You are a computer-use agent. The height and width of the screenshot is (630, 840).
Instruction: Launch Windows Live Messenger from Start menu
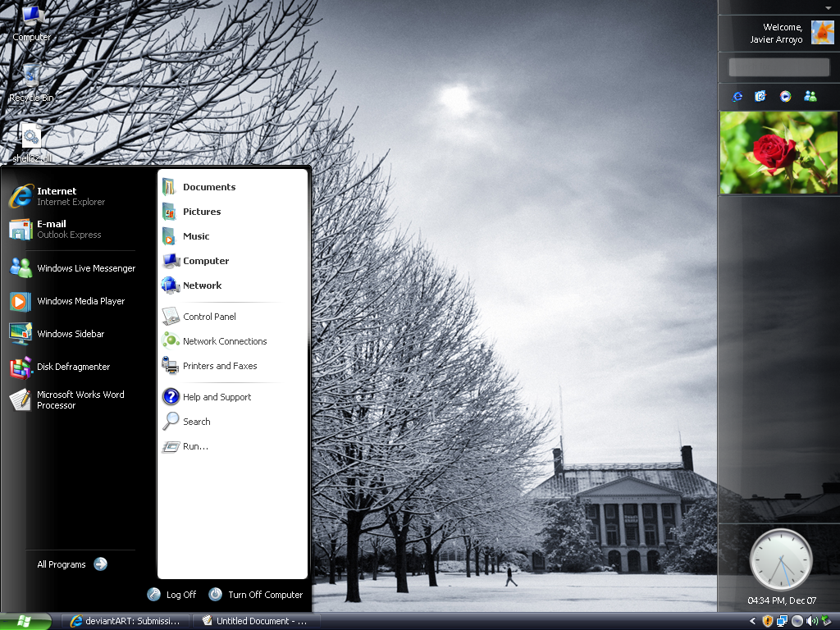point(72,268)
